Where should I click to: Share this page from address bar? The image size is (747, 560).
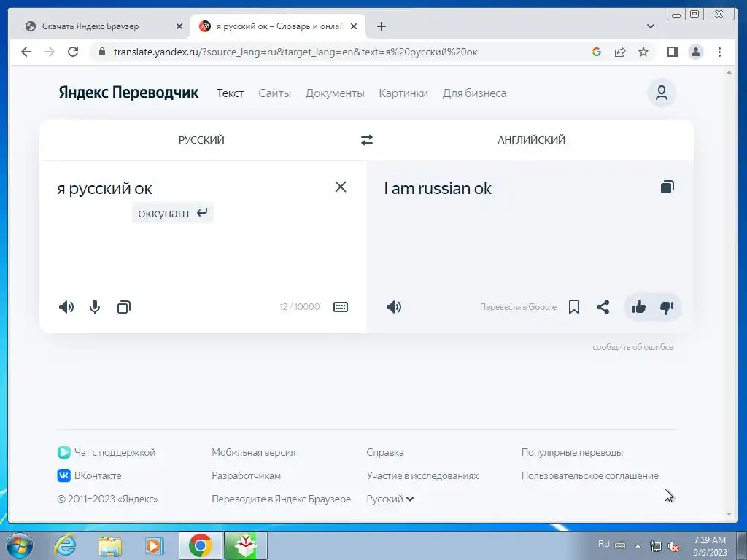pos(620,52)
